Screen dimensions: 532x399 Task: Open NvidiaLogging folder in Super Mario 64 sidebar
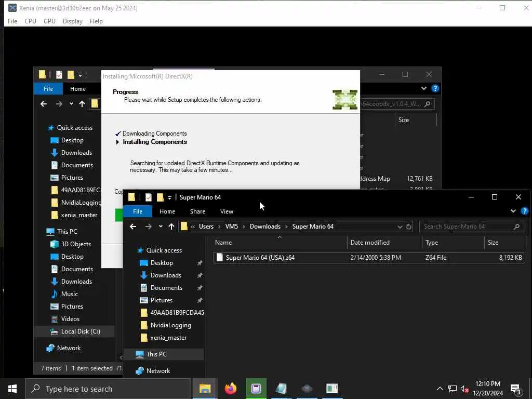(x=170, y=325)
